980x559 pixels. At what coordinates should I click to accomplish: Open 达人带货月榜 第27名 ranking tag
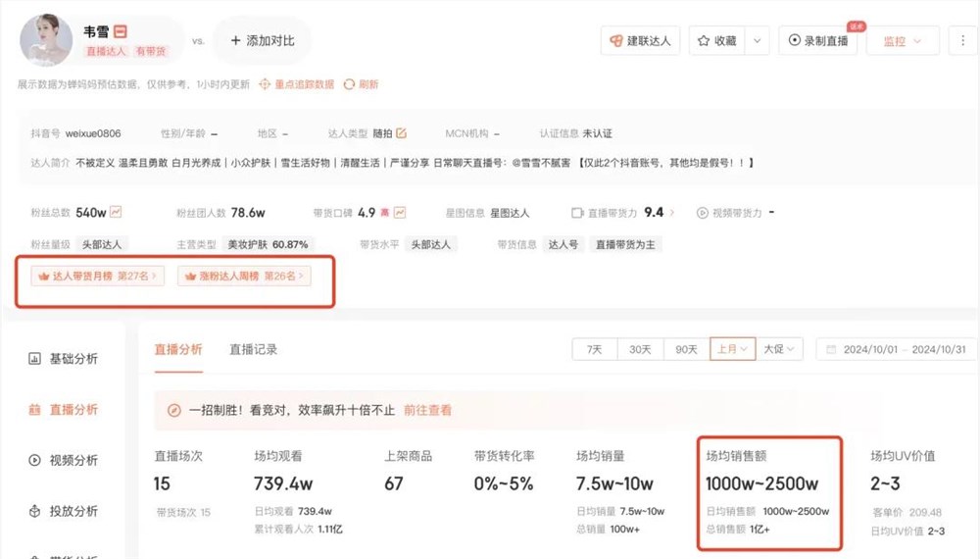click(x=97, y=276)
